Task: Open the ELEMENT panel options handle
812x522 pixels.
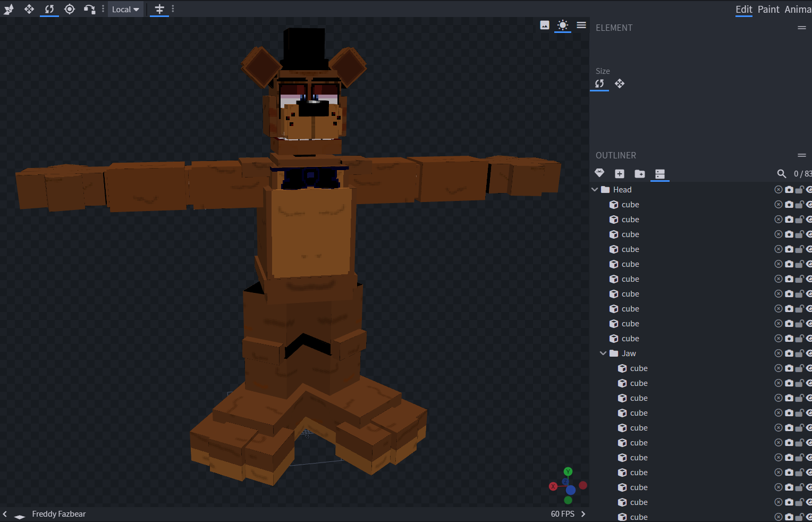Action: (802, 28)
